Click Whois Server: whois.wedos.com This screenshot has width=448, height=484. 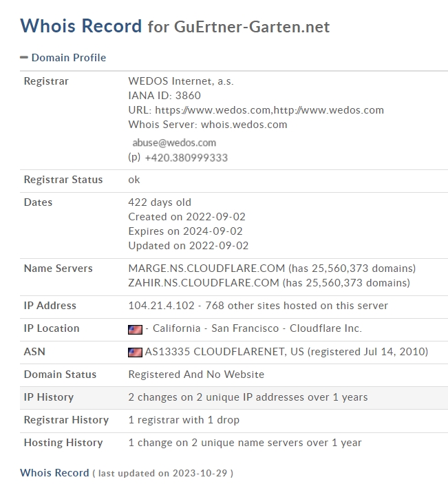208,125
